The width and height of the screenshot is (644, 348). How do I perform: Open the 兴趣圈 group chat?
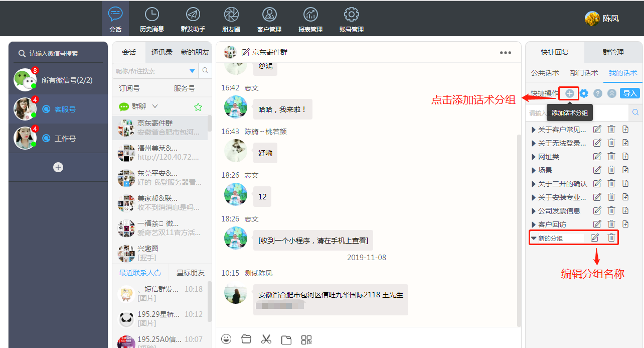click(x=160, y=253)
